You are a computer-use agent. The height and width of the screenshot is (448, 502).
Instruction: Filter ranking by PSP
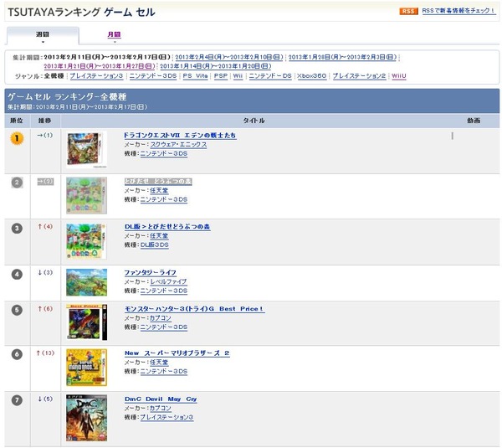pyautogui.click(x=221, y=76)
